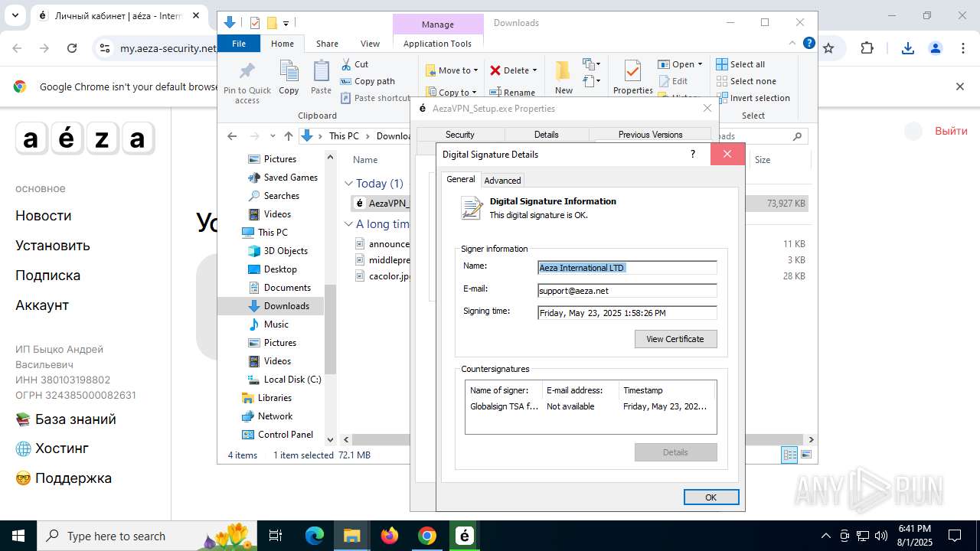Open the Delete dropdown arrow
Image resolution: width=980 pixels, height=551 pixels.
534,70
